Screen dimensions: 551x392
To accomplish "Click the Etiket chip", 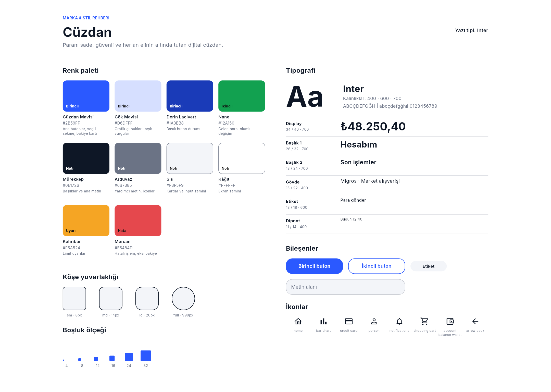I will coord(428,266).
